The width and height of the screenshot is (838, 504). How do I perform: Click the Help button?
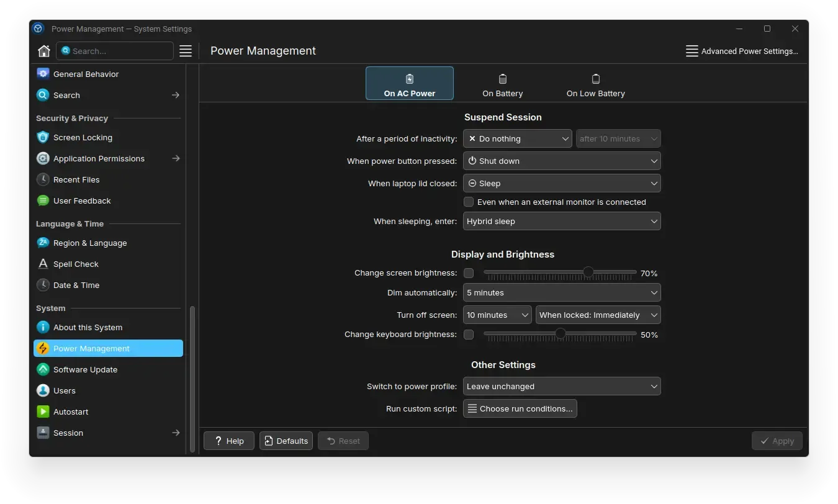point(228,441)
